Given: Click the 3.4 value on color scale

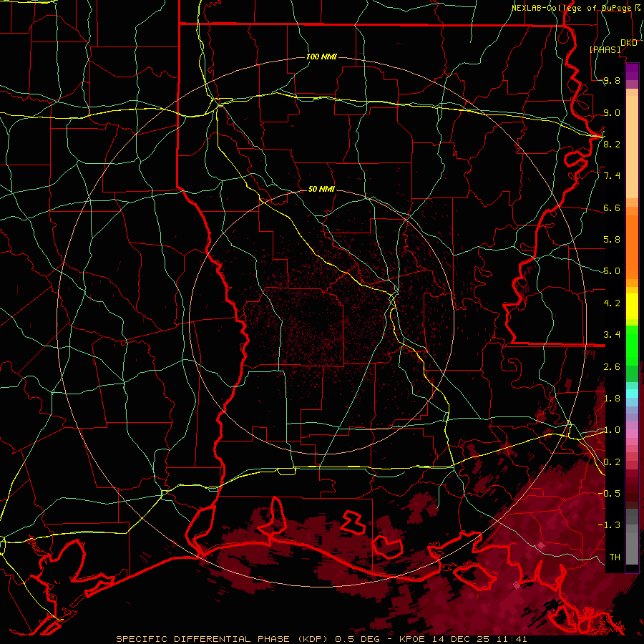Looking at the screenshot, I should pos(612,335).
